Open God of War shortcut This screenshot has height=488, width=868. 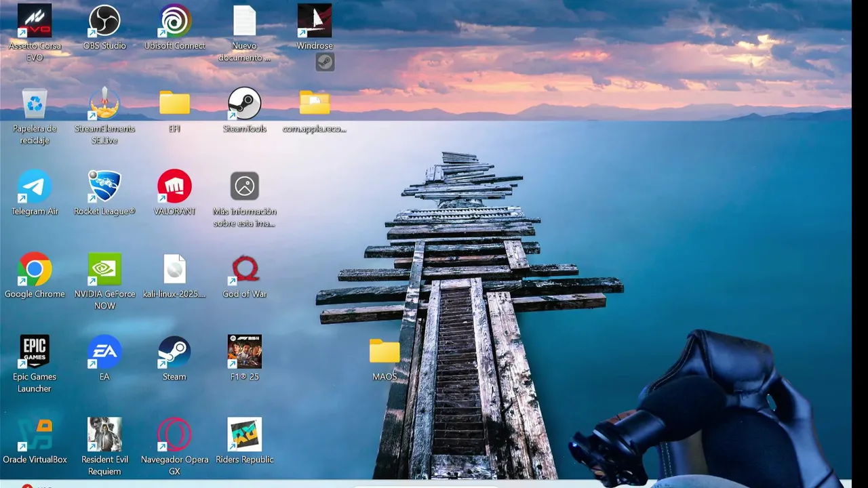244,269
